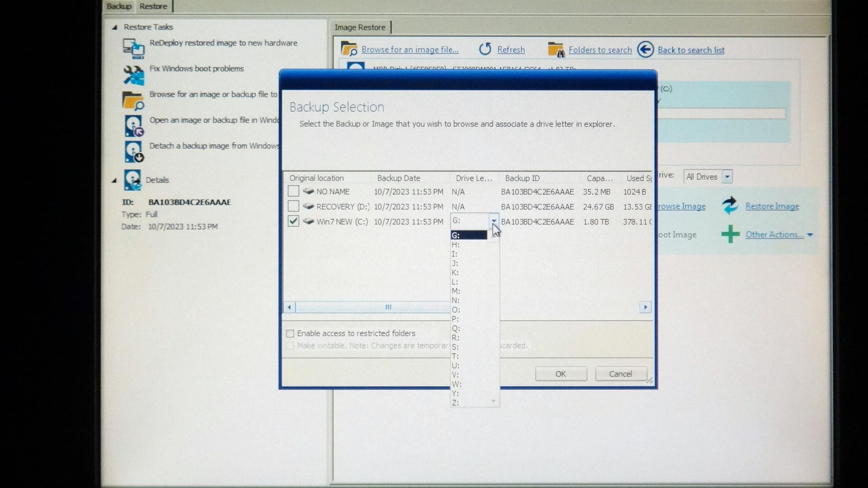Cancel the Backup Selection dialog
The width and height of the screenshot is (868, 488).
pos(621,374)
